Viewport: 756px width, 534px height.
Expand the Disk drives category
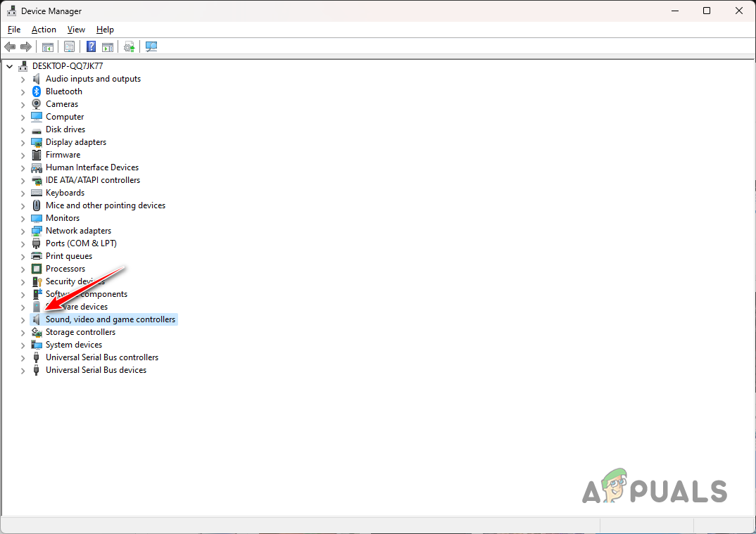tap(23, 129)
